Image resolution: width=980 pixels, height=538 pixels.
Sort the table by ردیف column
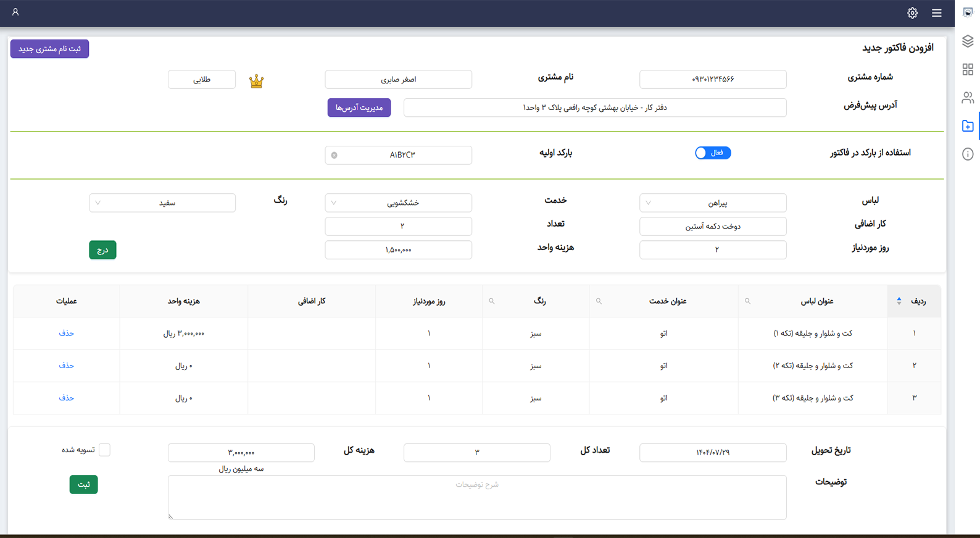point(899,301)
